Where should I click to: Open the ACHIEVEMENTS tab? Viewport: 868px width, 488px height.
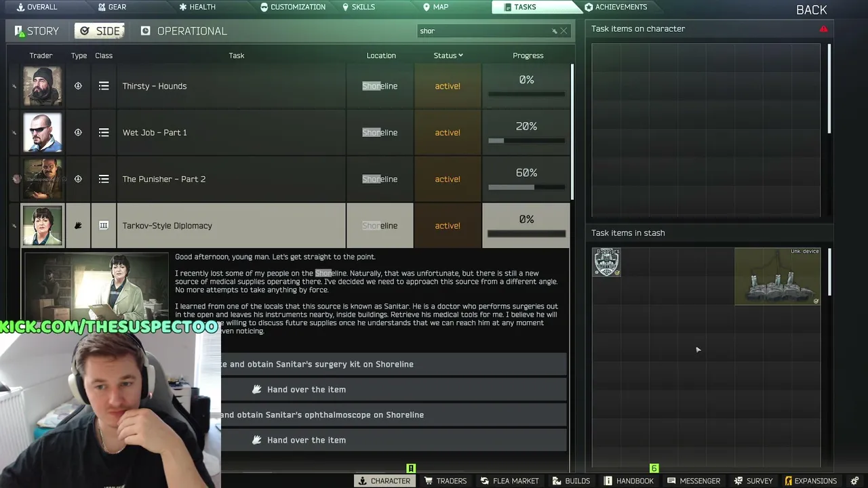pos(616,7)
